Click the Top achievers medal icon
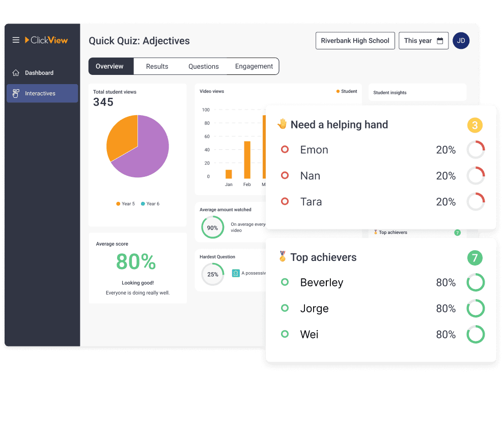 tap(282, 257)
